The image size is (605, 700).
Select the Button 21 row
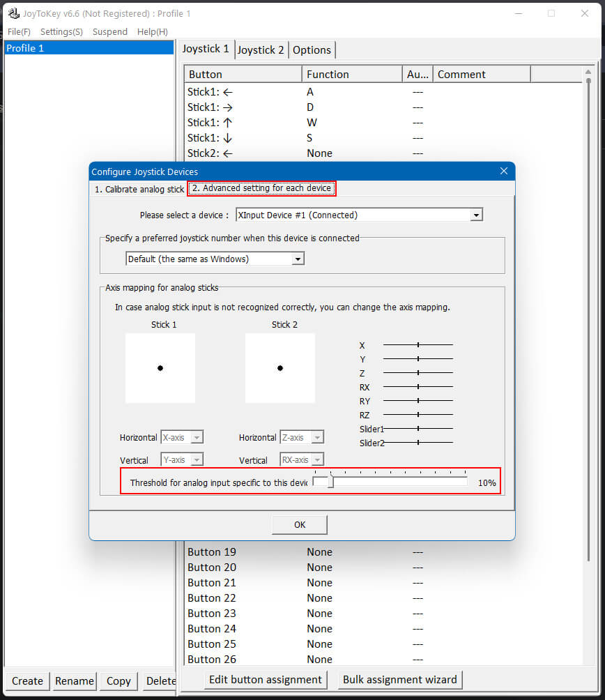(x=384, y=583)
